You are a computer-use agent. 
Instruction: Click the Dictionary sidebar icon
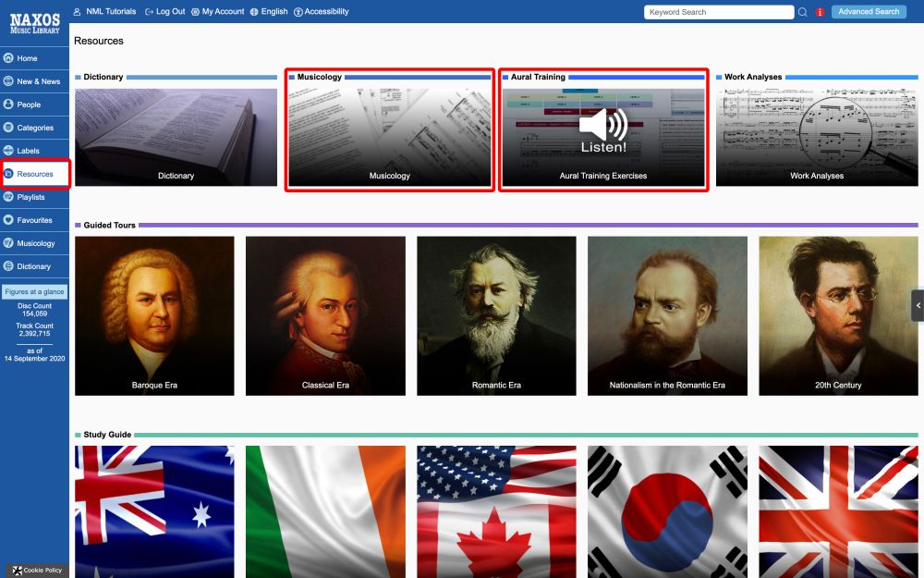[8, 266]
